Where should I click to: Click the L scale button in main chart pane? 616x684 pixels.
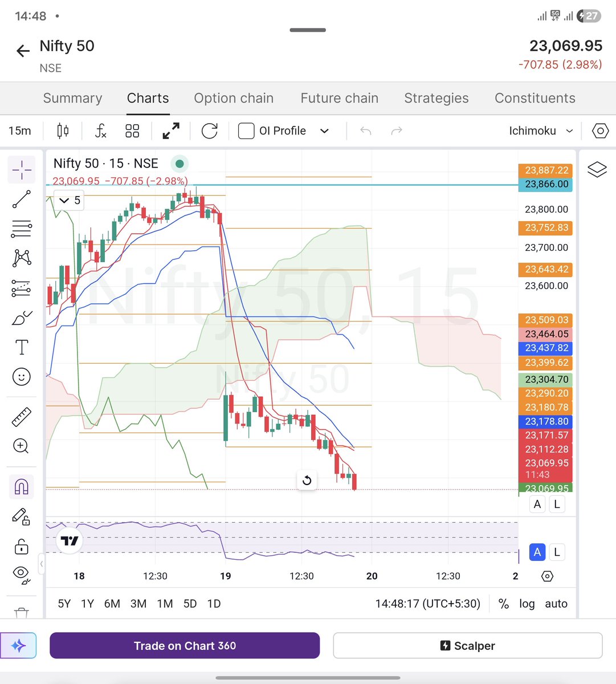[x=557, y=504]
